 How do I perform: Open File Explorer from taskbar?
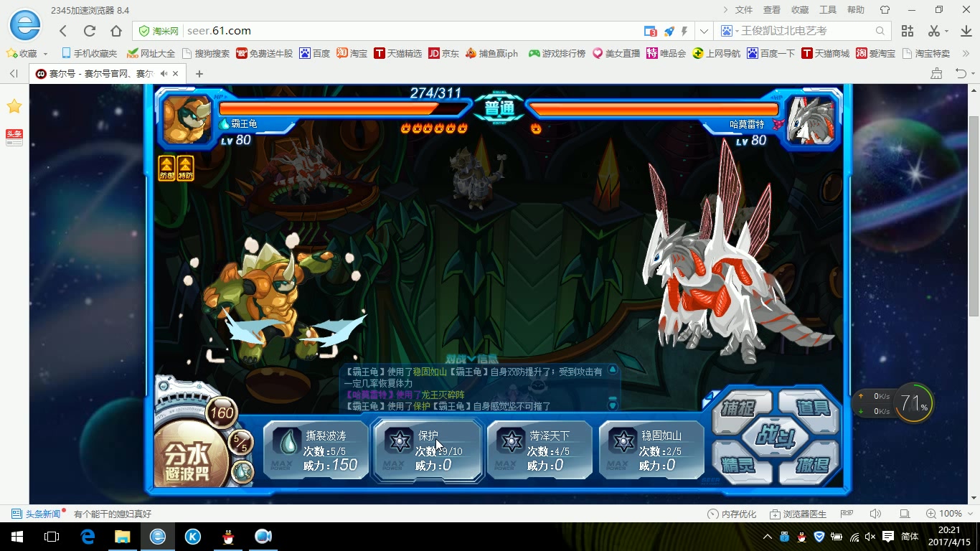point(122,537)
